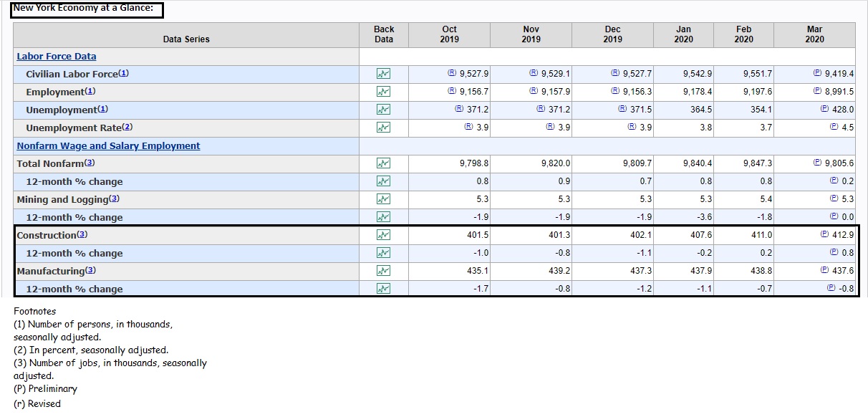
Task: Open back data icon for Unemployment row
Action: point(384,110)
